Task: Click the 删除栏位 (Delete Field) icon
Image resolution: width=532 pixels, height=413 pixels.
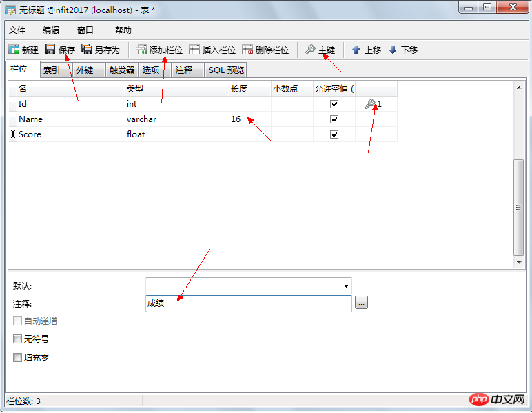Action: [x=247, y=50]
